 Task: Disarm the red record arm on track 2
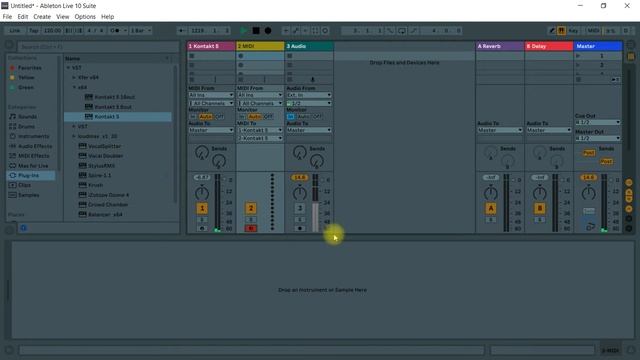pos(251,229)
